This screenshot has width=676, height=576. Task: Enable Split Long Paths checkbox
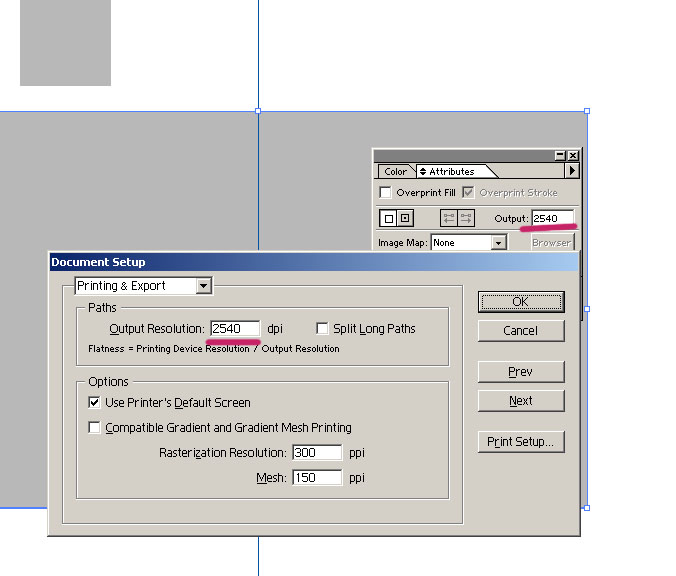322,329
